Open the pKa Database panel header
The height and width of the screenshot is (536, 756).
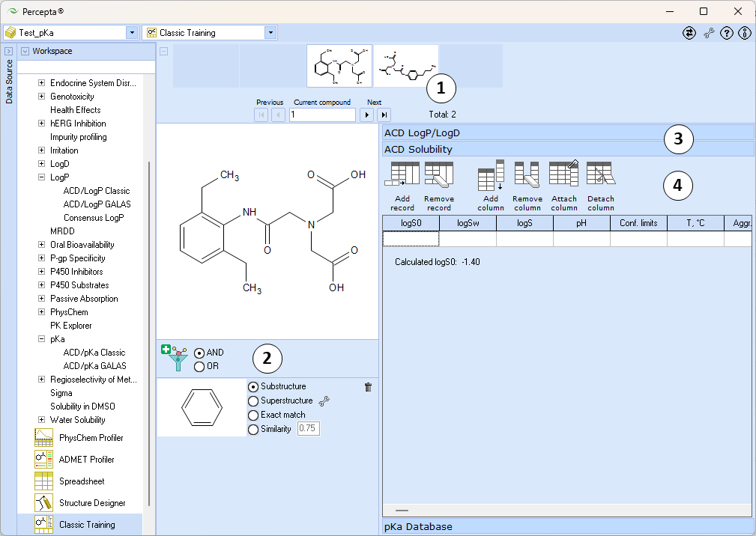(568, 526)
